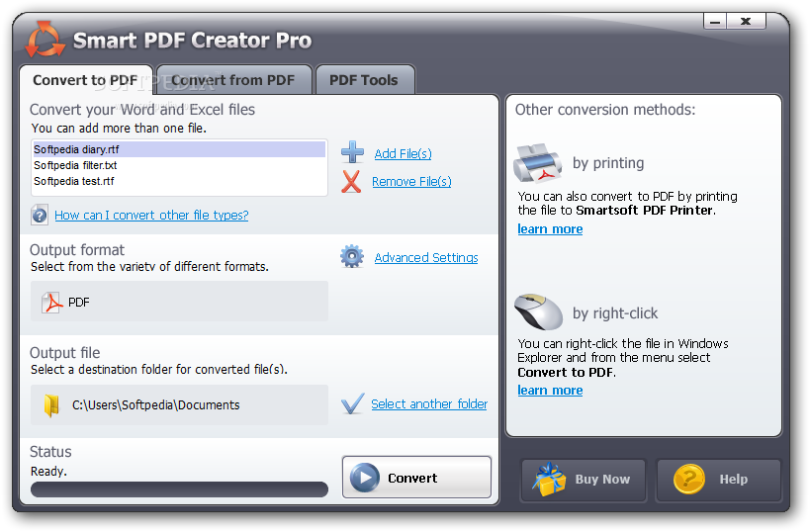Click the Smart PDF Creator Pro logo icon
Viewport: 810px width, 532px height.
pos(45,40)
